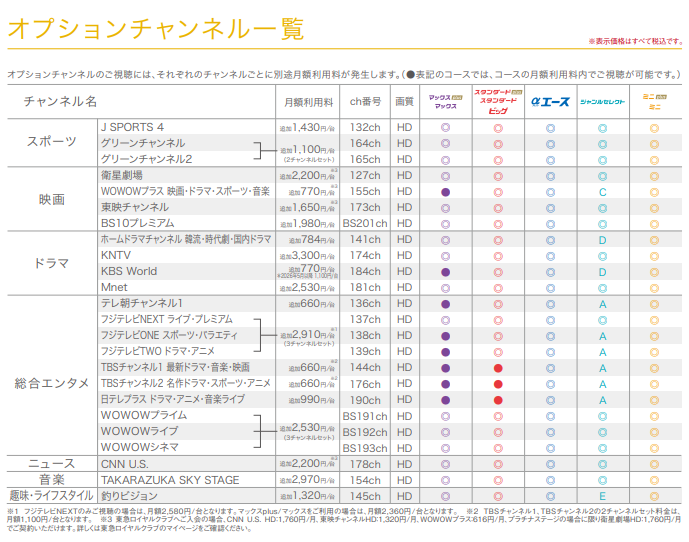Click filled purple dot in フジテレビTWO row
689x542 pixels.
tap(446, 352)
